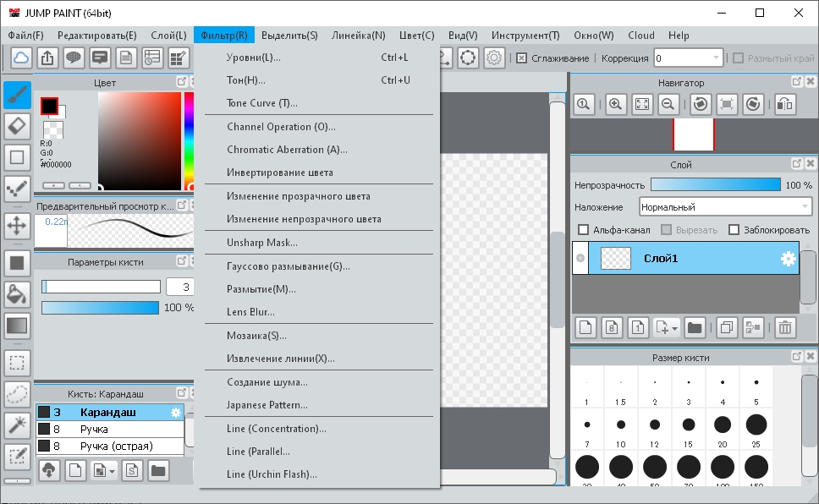Open gear settings for Слой1 layer
This screenshot has width=819, height=504.
click(x=789, y=258)
